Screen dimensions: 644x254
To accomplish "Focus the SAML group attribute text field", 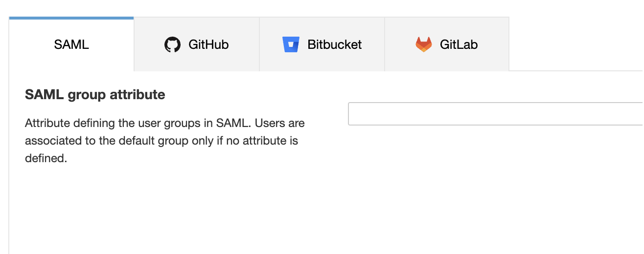I will 495,114.
